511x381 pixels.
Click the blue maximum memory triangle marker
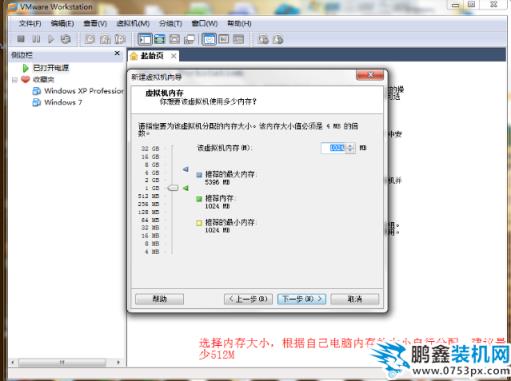[x=186, y=169]
